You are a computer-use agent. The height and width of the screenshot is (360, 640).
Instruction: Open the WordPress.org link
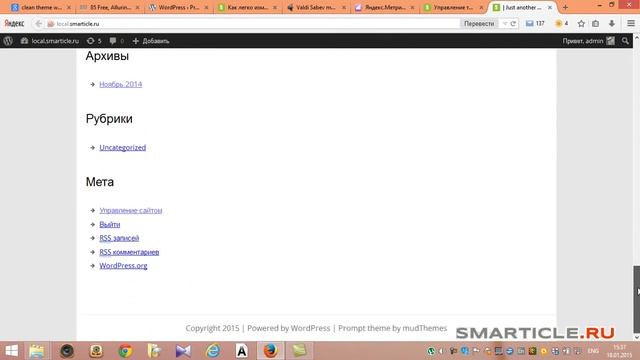(123, 266)
